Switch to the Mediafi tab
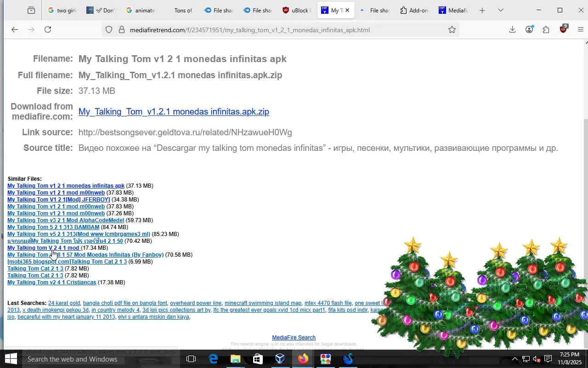 (453, 10)
